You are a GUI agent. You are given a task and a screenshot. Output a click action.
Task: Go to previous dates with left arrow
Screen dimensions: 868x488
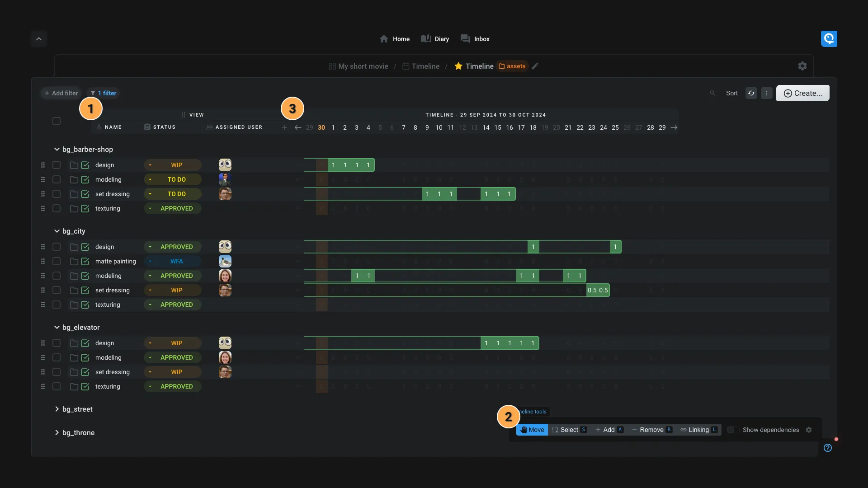point(297,127)
